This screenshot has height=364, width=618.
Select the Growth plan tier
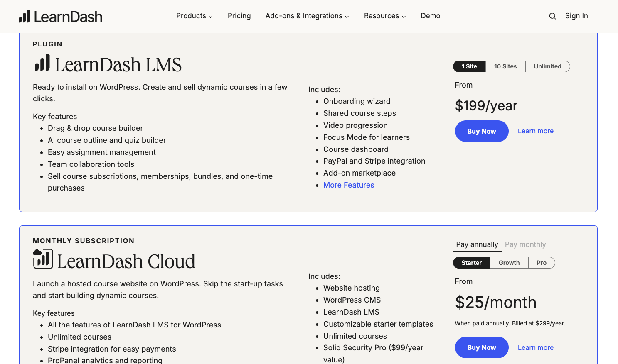tap(509, 262)
